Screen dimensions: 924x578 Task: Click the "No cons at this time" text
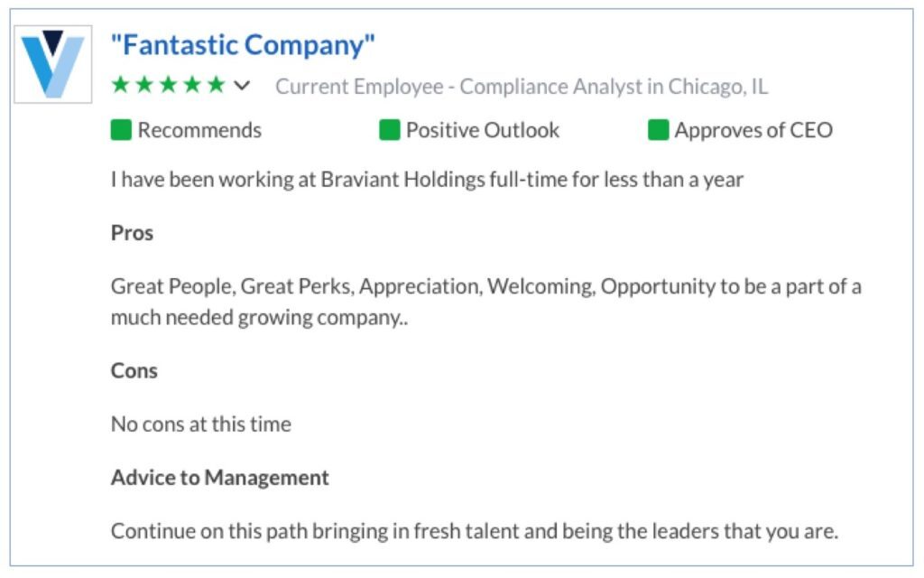coord(201,424)
